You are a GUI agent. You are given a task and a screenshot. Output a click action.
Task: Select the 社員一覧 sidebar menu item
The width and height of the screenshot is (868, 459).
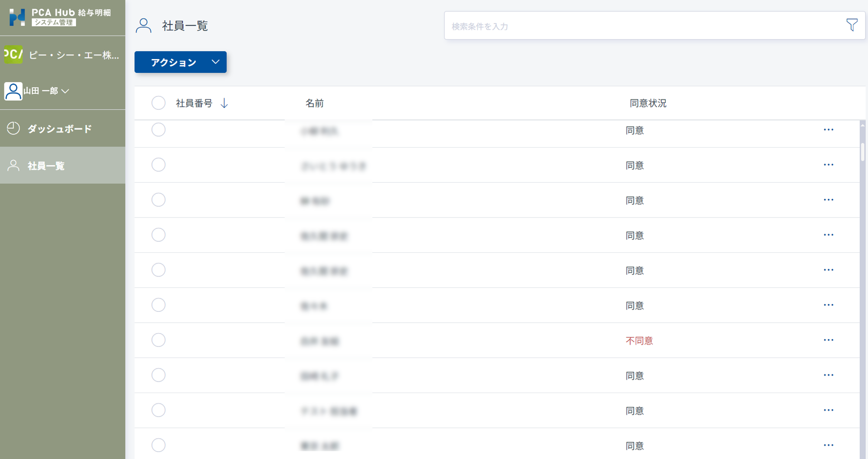click(62, 165)
